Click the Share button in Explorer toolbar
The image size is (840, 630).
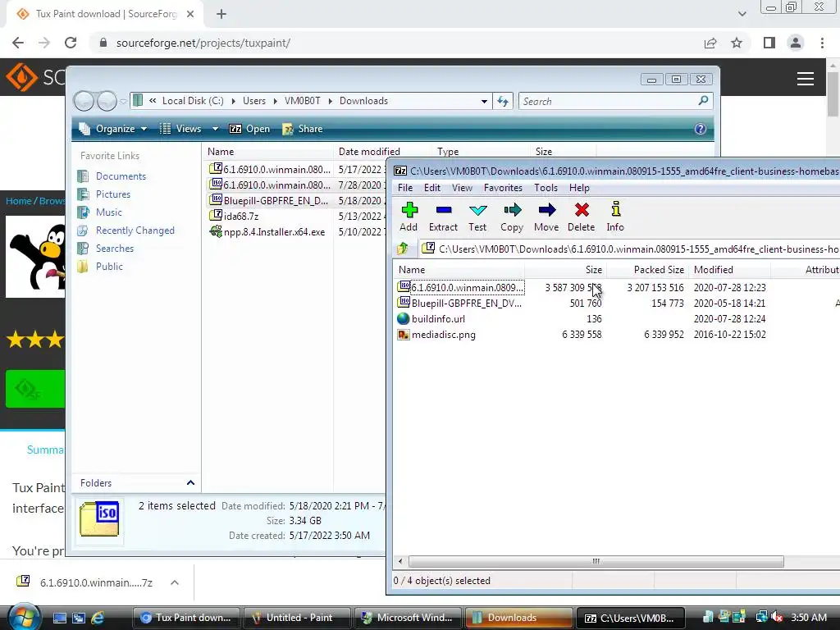coord(303,129)
